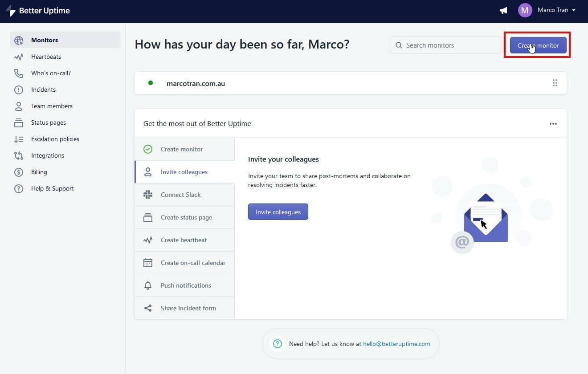Click the hello@betteruptime.com email link

pyautogui.click(x=396, y=344)
